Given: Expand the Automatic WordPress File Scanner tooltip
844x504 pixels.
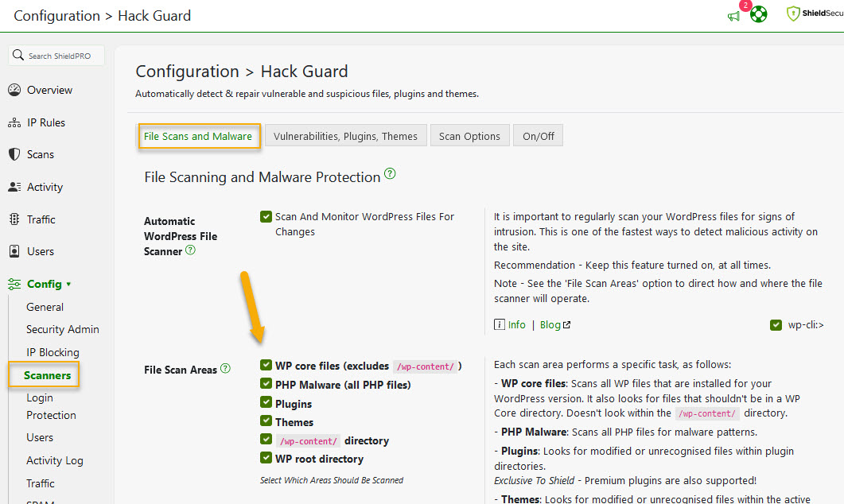Looking at the screenshot, I should tap(189, 250).
